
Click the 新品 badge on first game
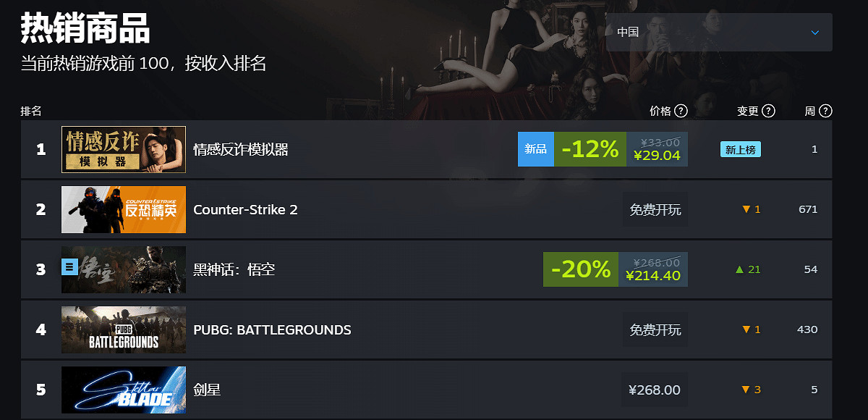click(535, 149)
